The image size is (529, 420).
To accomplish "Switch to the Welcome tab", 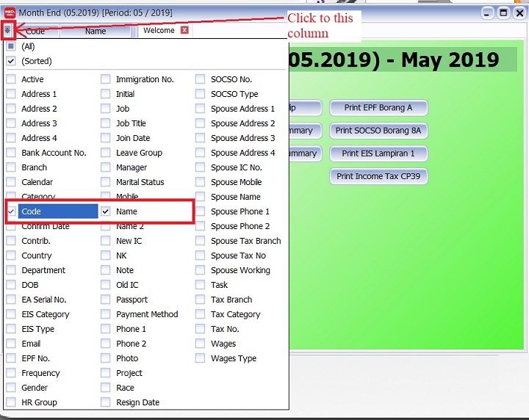I will pos(159,30).
